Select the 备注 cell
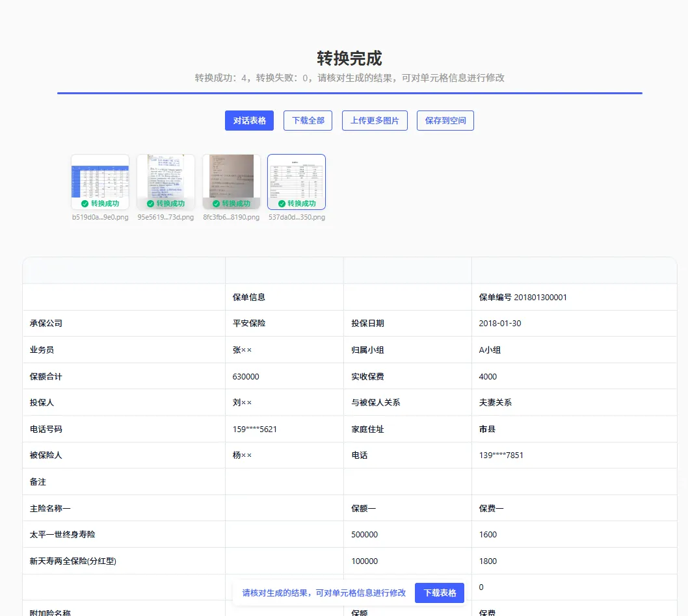 point(124,481)
